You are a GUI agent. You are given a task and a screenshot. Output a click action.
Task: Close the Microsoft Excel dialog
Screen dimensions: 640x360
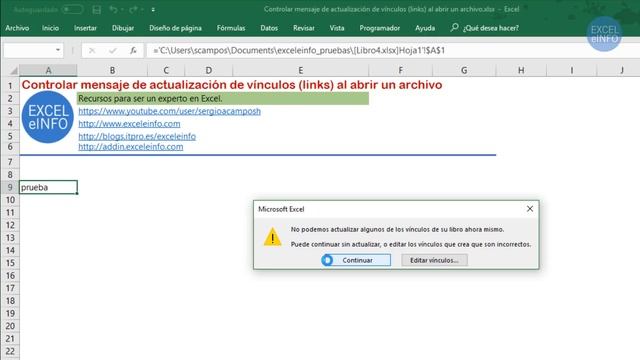pyautogui.click(x=530, y=209)
